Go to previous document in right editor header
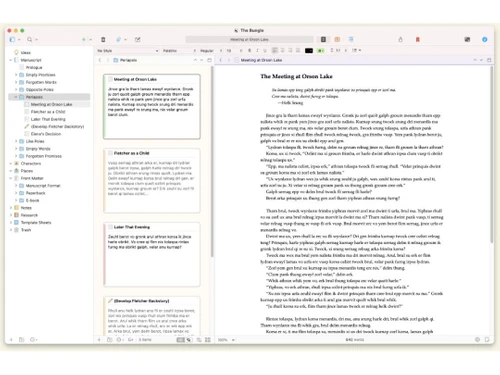This screenshot has height=375, width=500. tap(475, 60)
